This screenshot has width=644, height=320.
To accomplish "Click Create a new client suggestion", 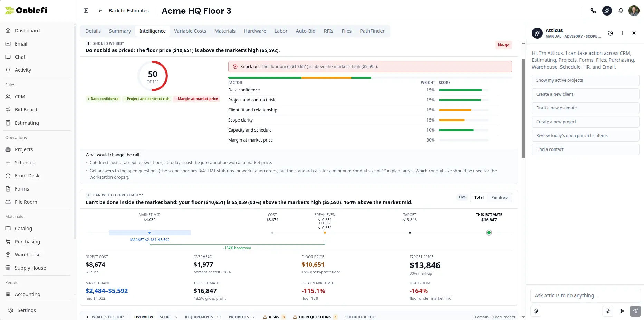I will pos(585,94).
